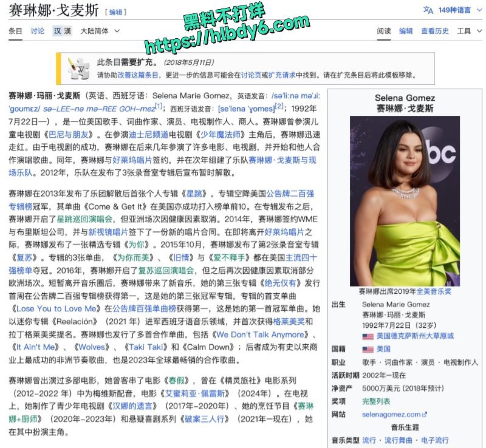
Task: Open the 美国德克萨斯州大草原城 link
Action: click(x=415, y=336)
